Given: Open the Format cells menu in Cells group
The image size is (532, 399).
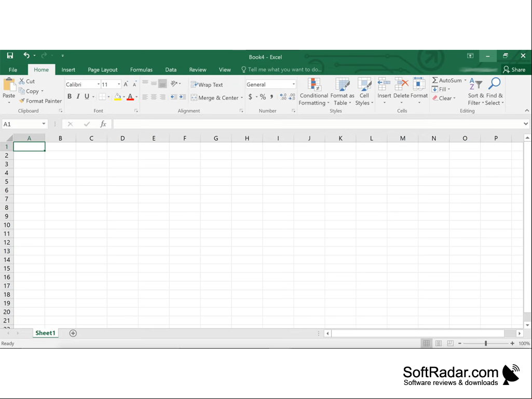Looking at the screenshot, I should [x=419, y=91].
